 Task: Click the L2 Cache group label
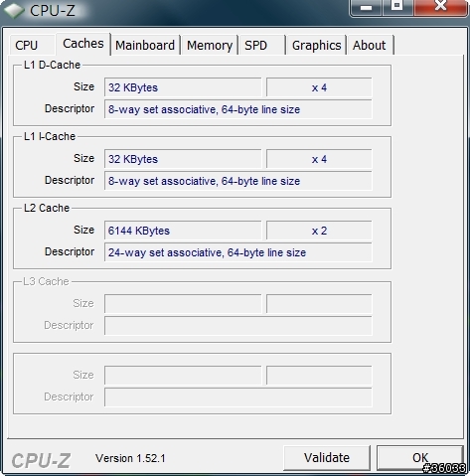point(47,208)
